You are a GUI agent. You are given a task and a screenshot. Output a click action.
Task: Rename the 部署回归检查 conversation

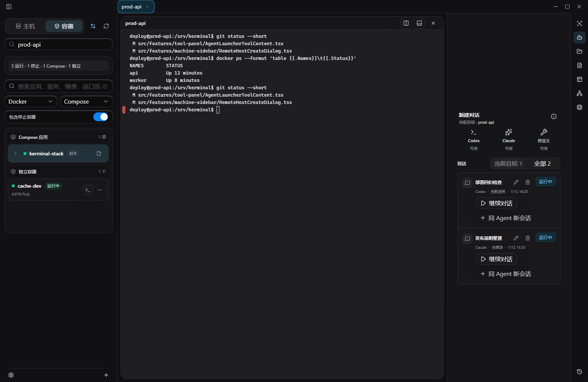[x=516, y=182]
